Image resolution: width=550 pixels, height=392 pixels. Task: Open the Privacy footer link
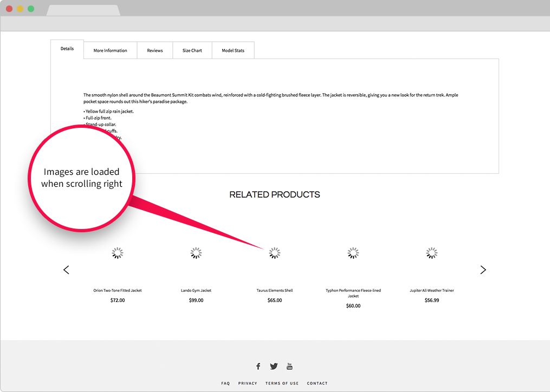[248, 383]
